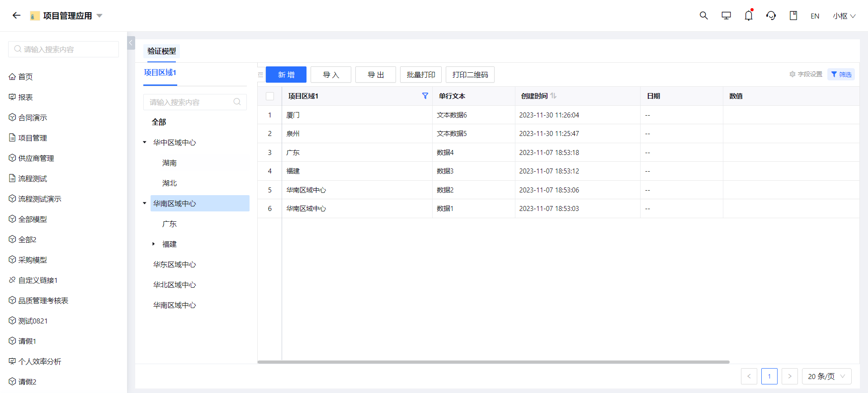This screenshot has height=393, width=868.
Task: Click the 请假1 cube icon
Action: pos(12,341)
